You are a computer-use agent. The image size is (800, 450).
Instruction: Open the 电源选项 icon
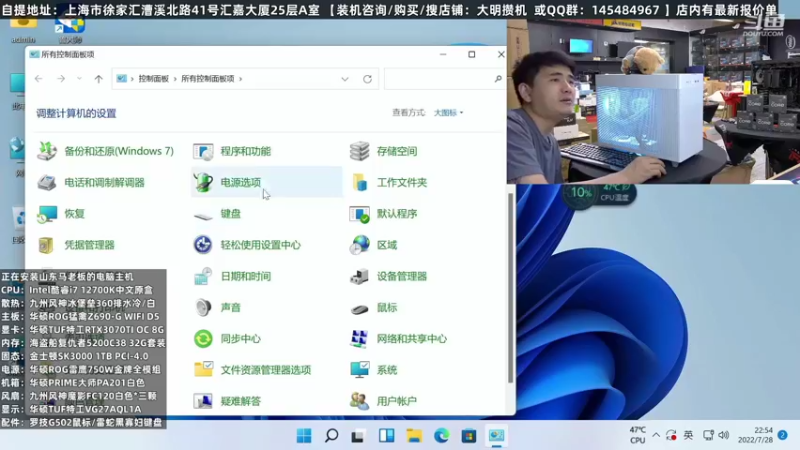click(203, 182)
